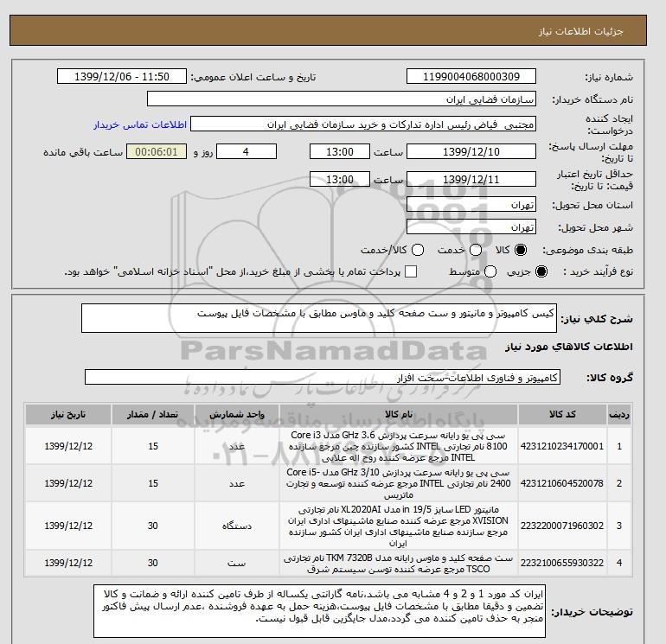Click product code 4231210604520078
This screenshot has width=666, height=644.
pyautogui.click(x=562, y=483)
